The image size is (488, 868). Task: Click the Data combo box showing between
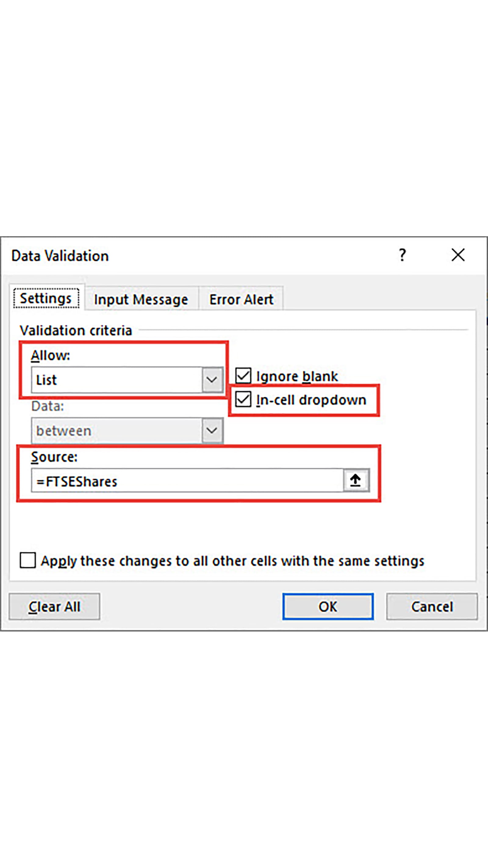(x=117, y=431)
